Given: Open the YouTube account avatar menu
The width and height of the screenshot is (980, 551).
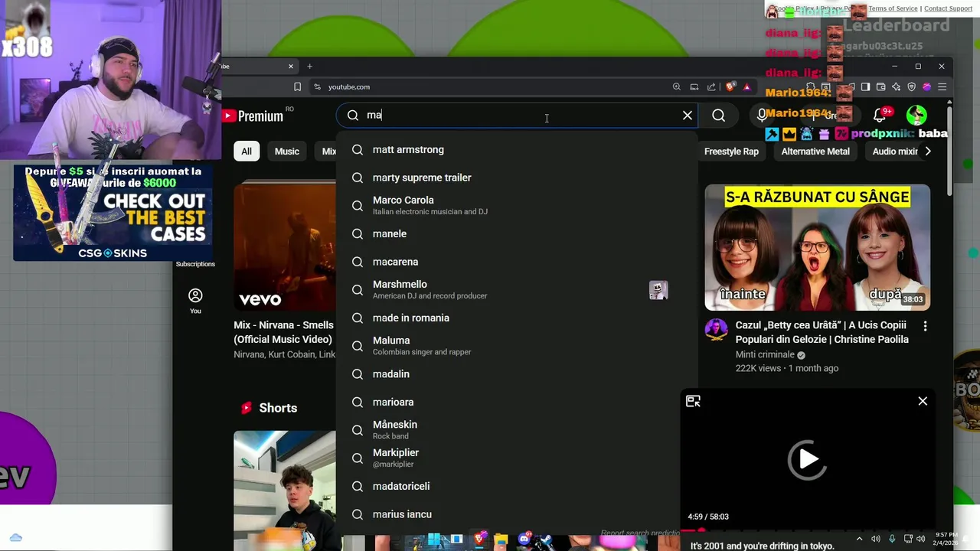Looking at the screenshot, I should point(916,115).
